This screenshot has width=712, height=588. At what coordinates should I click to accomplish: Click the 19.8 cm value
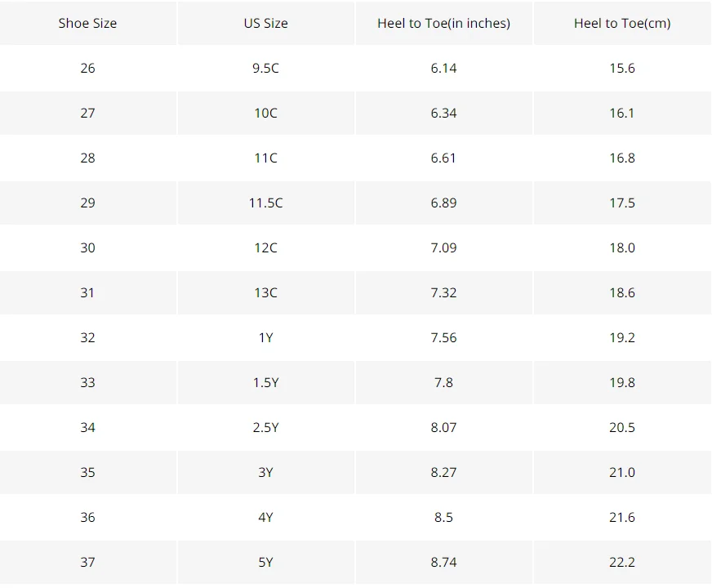point(622,383)
